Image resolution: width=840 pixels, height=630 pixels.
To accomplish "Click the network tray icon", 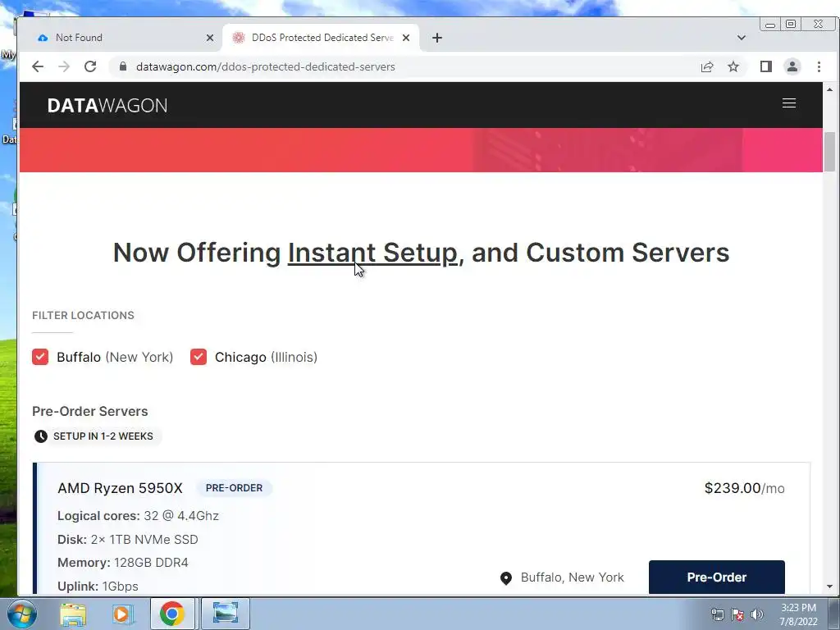I will coord(717,614).
